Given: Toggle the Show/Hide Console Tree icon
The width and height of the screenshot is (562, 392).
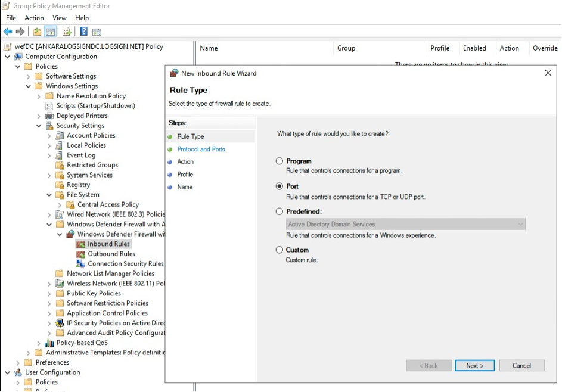Looking at the screenshot, I should pos(51,31).
